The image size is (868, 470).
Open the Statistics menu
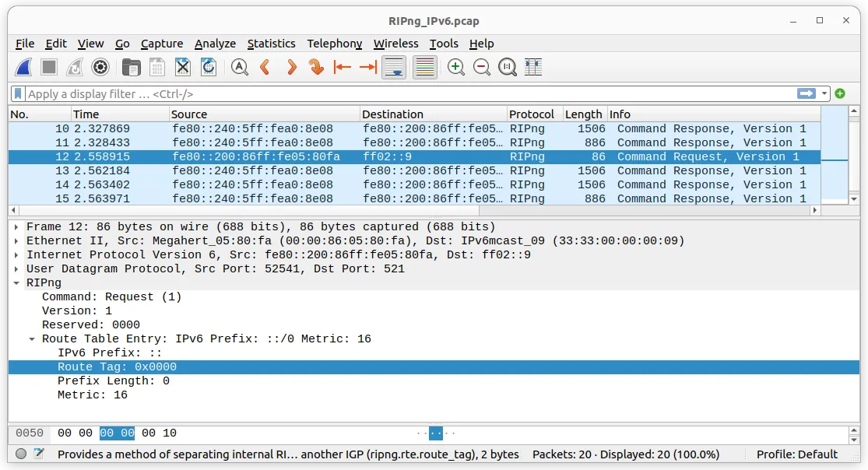[271, 43]
